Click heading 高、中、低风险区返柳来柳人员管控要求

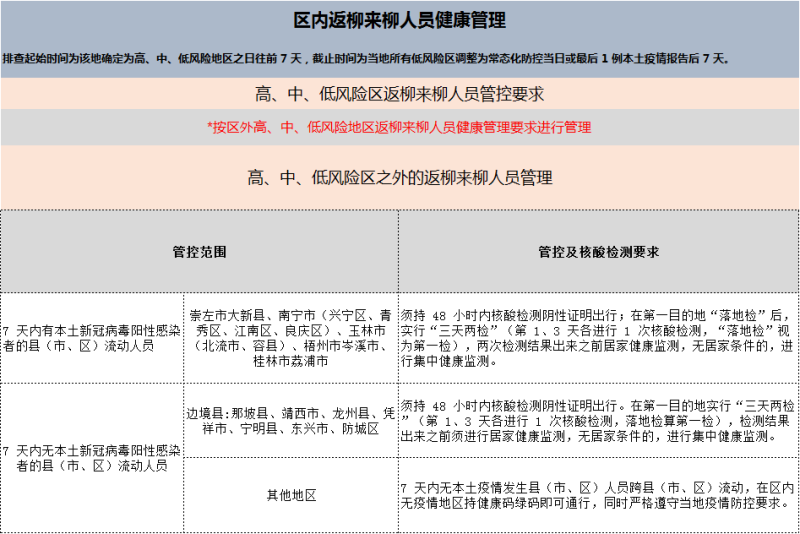400,94
